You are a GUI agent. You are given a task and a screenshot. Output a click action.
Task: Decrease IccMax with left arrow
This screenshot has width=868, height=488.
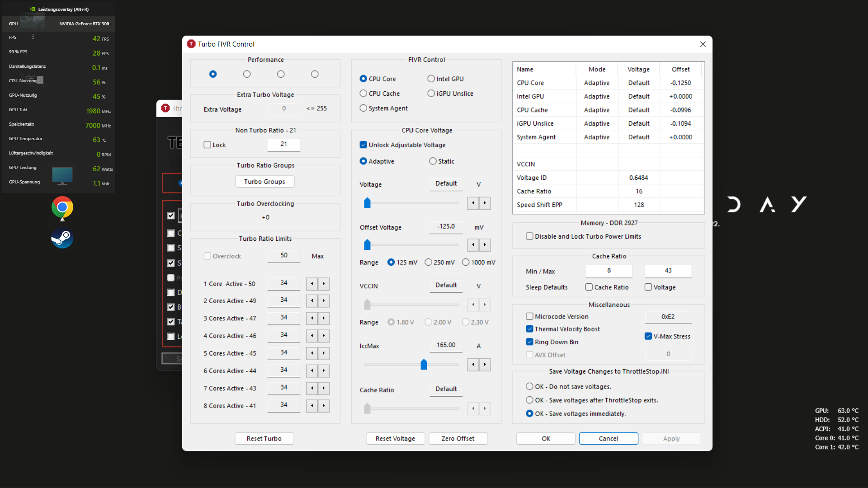pyautogui.click(x=473, y=365)
